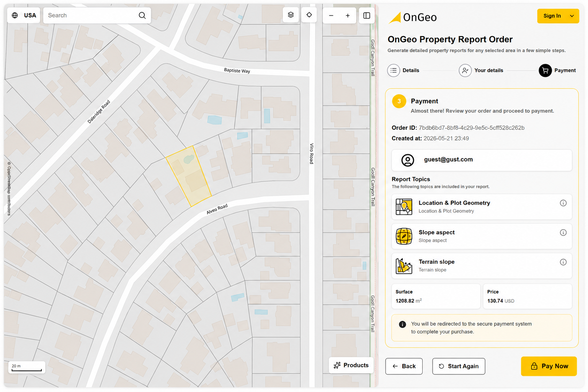Toggle the side panel layout icon
Viewport: 588px width, 392px height.
[367, 15]
